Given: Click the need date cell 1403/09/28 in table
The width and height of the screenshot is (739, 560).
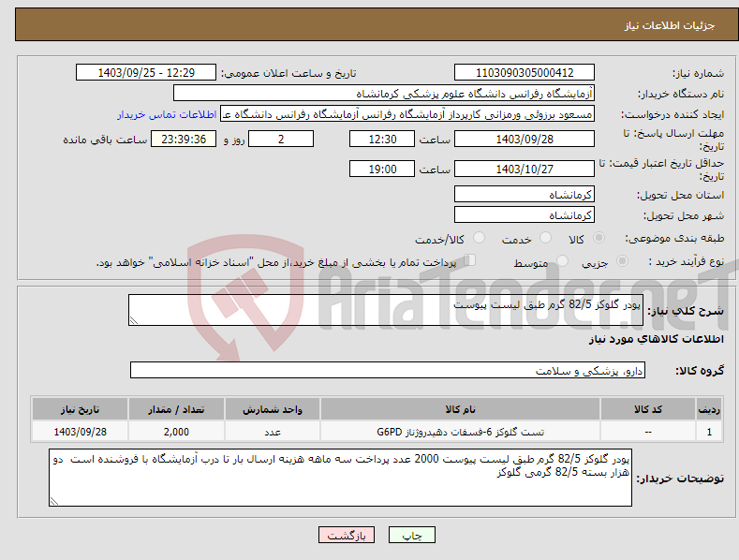Looking at the screenshot, I should point(81,432).
